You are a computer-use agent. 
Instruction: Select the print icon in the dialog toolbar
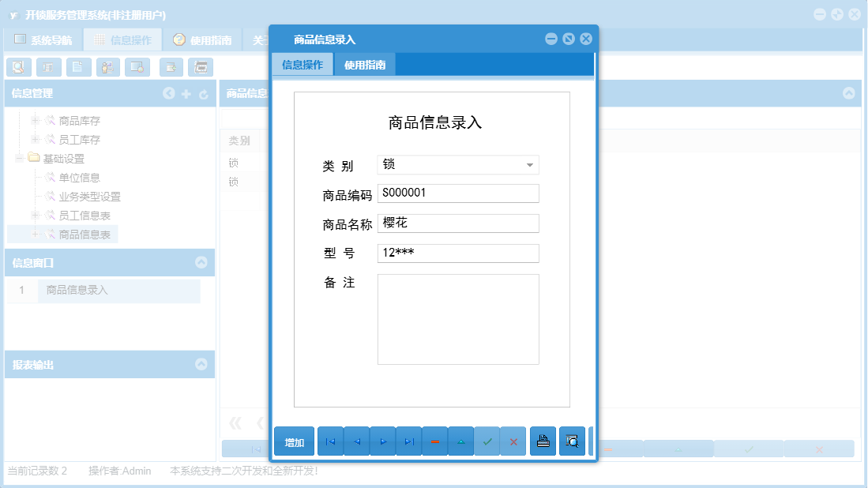click(x=543, y=441)
